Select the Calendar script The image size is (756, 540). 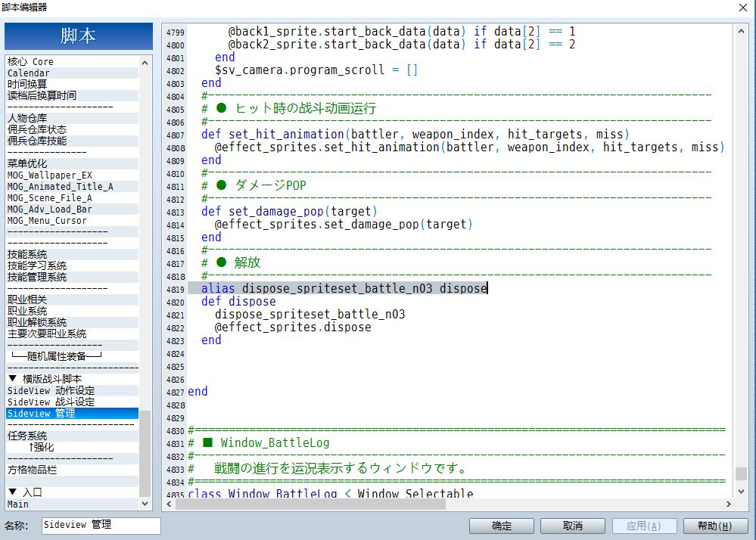pyautogui.click(x=73, y=73)
